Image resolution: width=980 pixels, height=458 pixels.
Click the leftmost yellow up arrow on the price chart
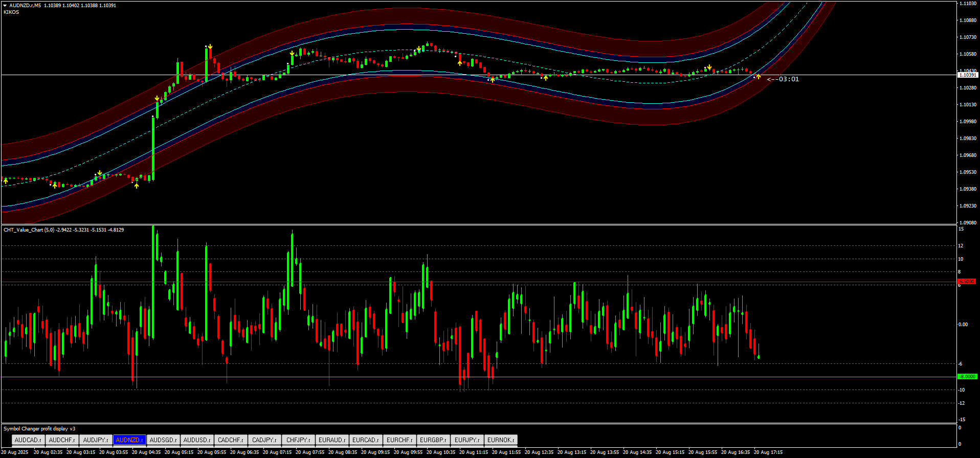(6, 180)
